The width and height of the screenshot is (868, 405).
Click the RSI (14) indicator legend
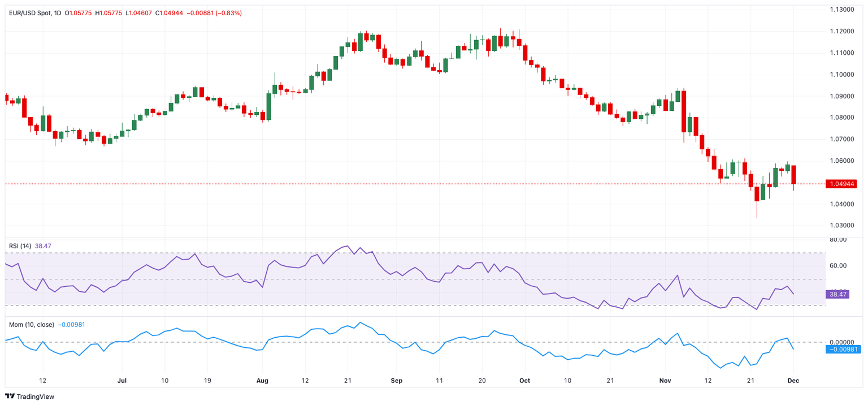point(20,246)
